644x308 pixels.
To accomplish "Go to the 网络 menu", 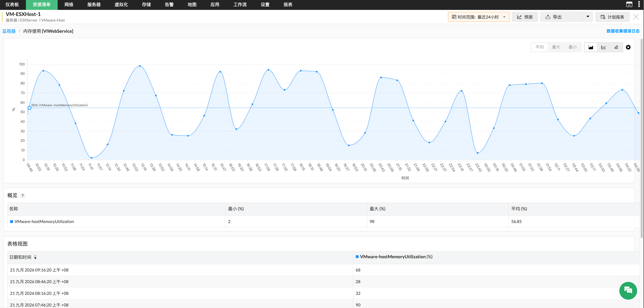I will pyautogui.click(x=69, y=5).
